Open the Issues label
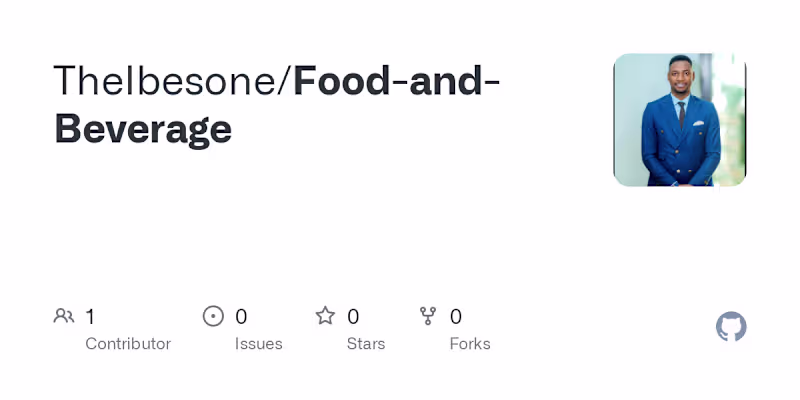 (259, 344)
